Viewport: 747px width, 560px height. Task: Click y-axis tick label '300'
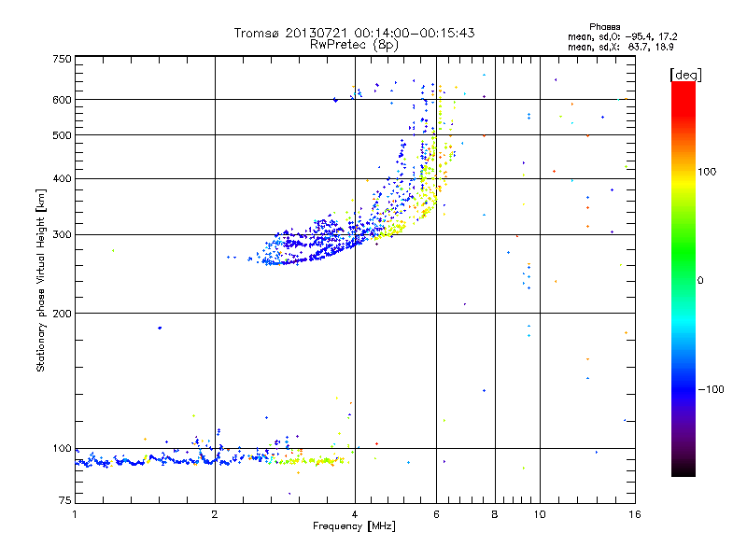click(62, 234)
